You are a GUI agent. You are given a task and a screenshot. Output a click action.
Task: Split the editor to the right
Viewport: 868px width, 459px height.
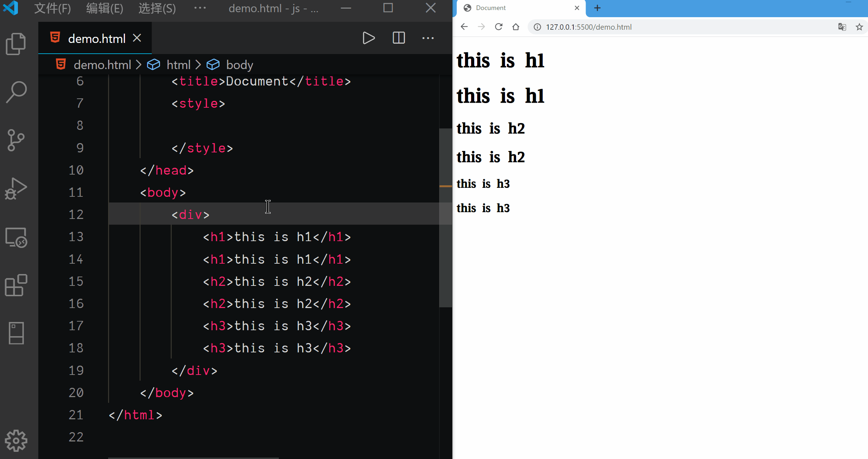(x=398, y=38)
